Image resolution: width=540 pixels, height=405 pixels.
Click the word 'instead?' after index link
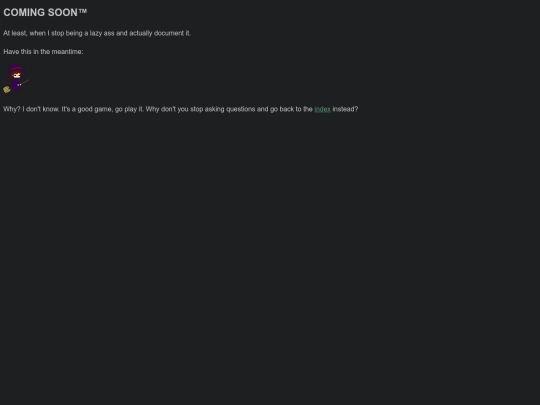345,109
